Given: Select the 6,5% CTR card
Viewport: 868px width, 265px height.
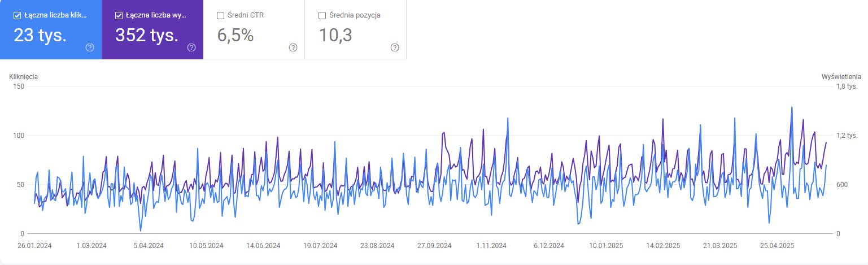Looking at the screenshot, I should click(254, 29).
